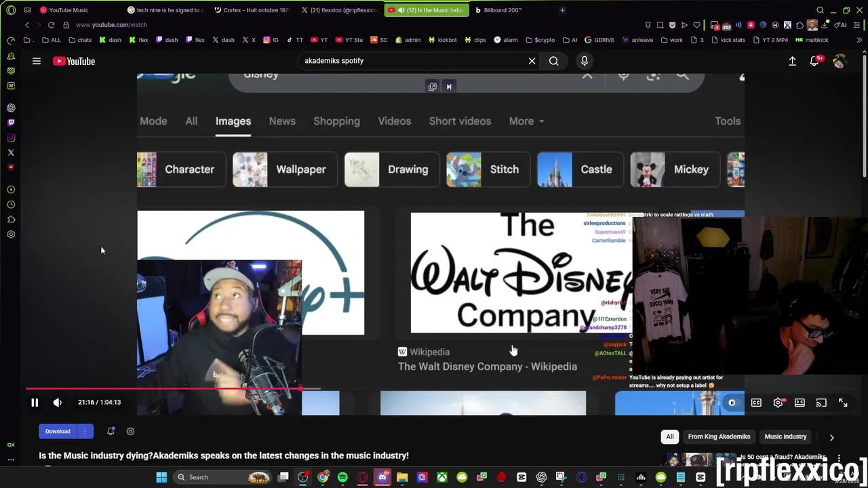This screenshot has height=488, width=868.
Task: Click the progress bar scrubber handle
Action: (x=300, y=389)
